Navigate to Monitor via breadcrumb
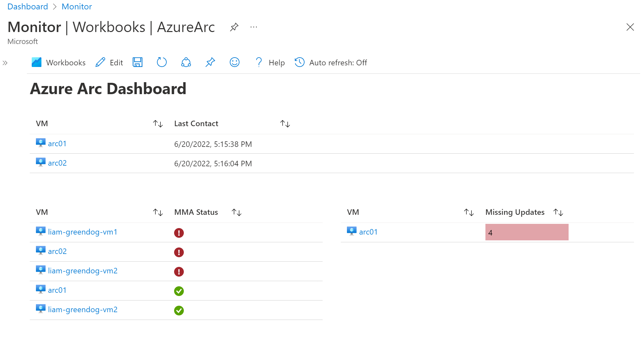This screenshot has width=644, height=340. pos(77,6)
